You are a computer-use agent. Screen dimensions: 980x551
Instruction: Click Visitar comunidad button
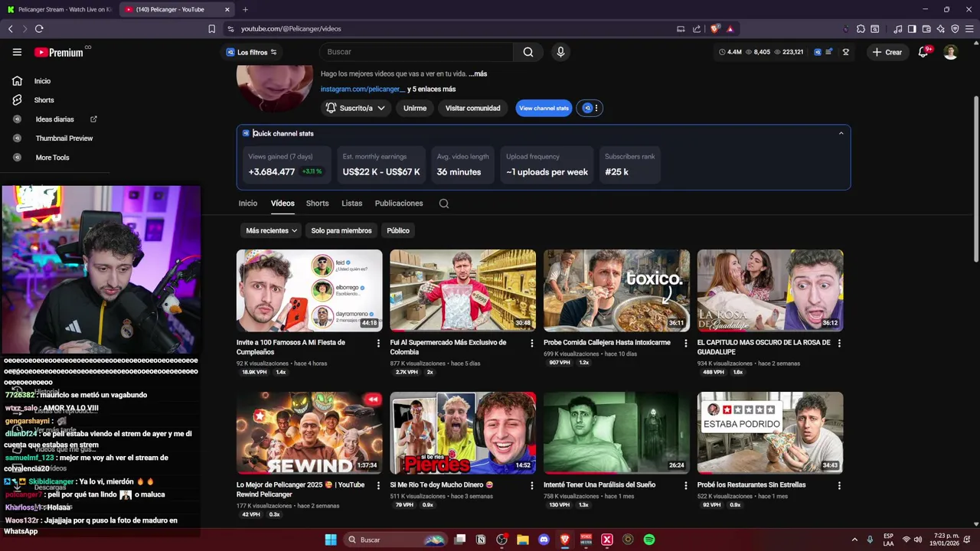[472, 108]
